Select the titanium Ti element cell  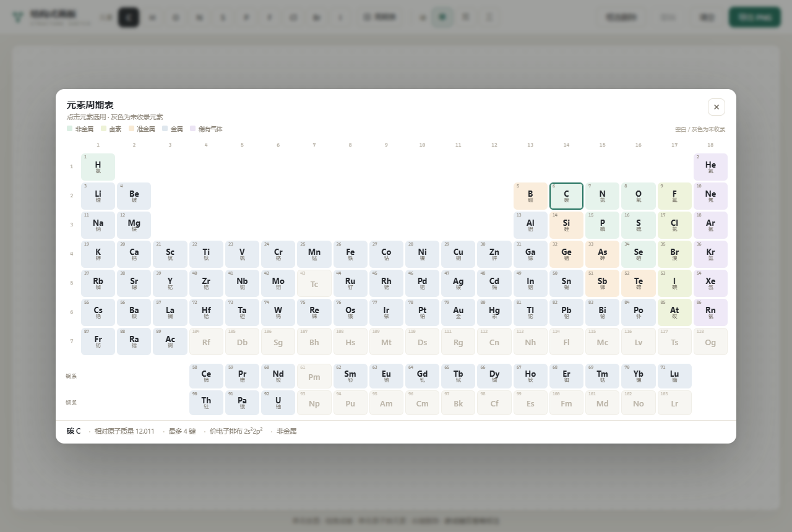coord(206,254)
